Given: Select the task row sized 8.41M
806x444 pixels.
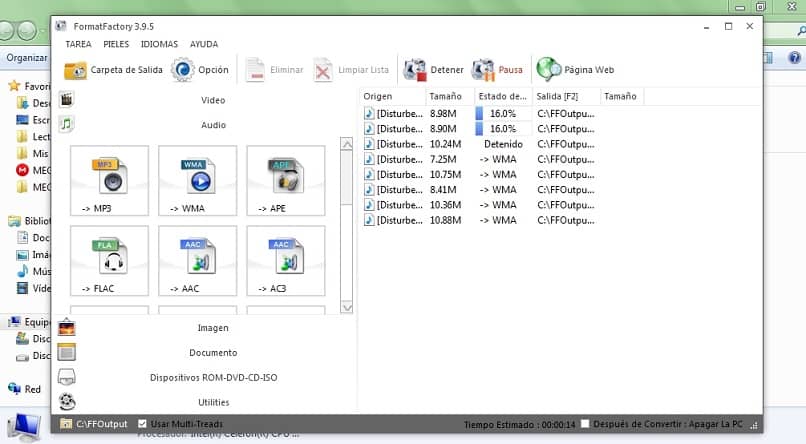Looking at the screenshot, I should [x=479, y=190].
